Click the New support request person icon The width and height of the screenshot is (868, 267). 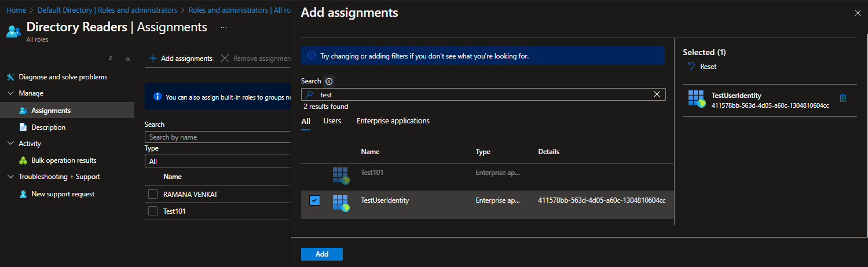click(x=23, y=194)
